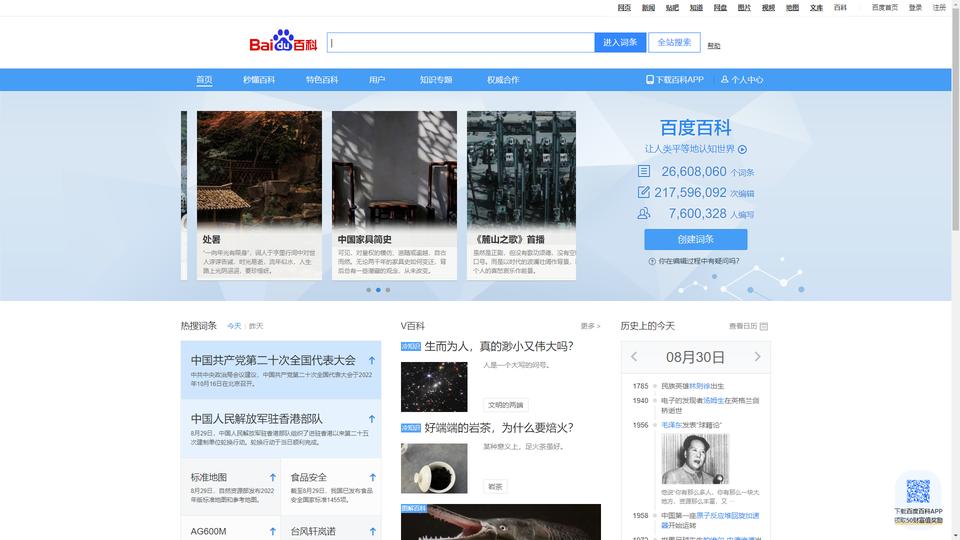Go to previous day with left chevron
960x540 pixels.
point(634,357)
